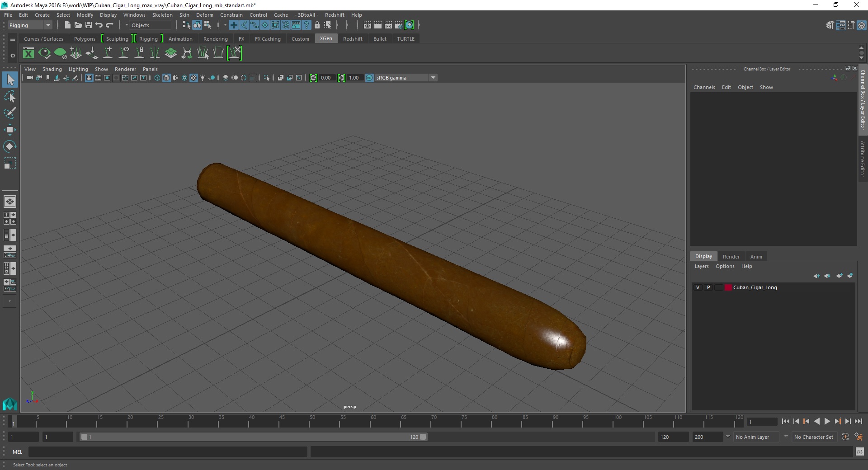This screenshot has width=868, height=470.
Task: Open the File menu
Action: pyautogui.click(x=8, y=15)
